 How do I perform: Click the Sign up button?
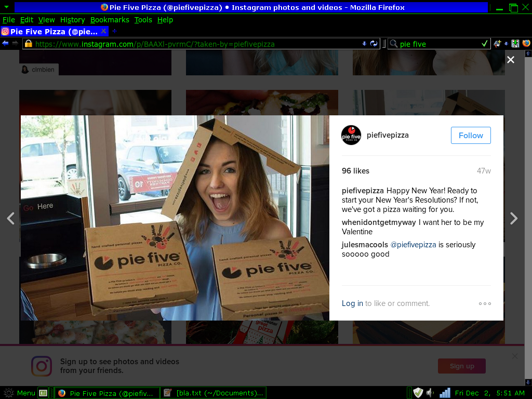coord(462,366)
